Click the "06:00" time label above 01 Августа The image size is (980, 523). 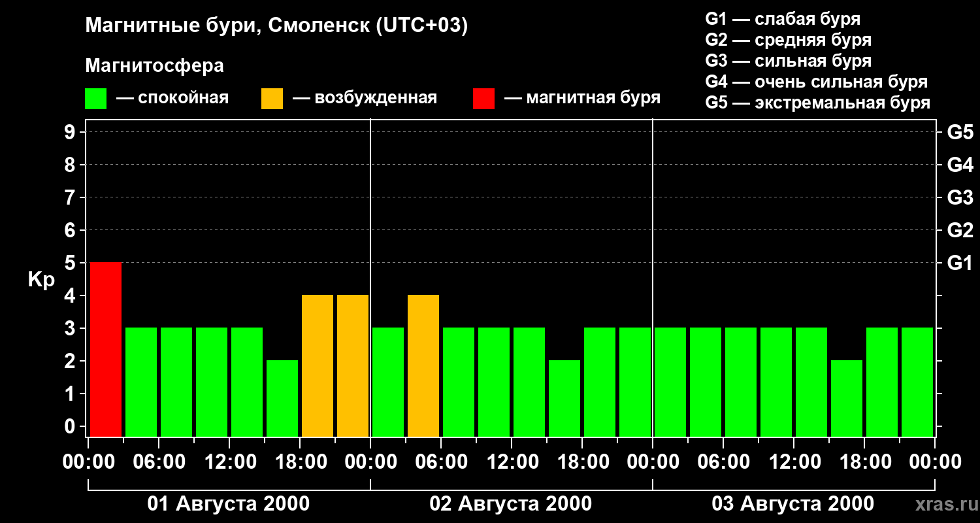(159, 462)
